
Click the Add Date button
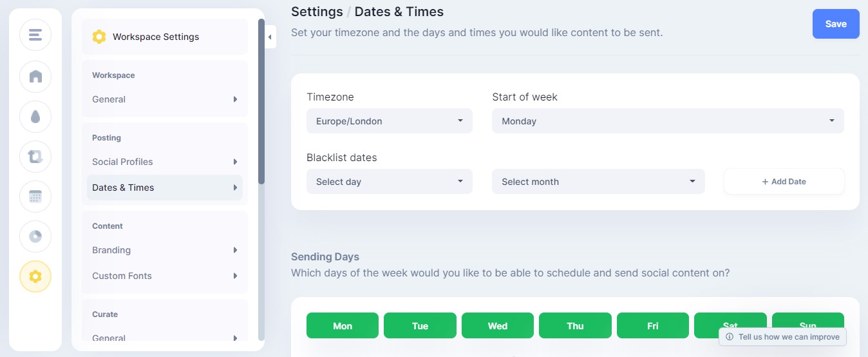tap(784, 182)
